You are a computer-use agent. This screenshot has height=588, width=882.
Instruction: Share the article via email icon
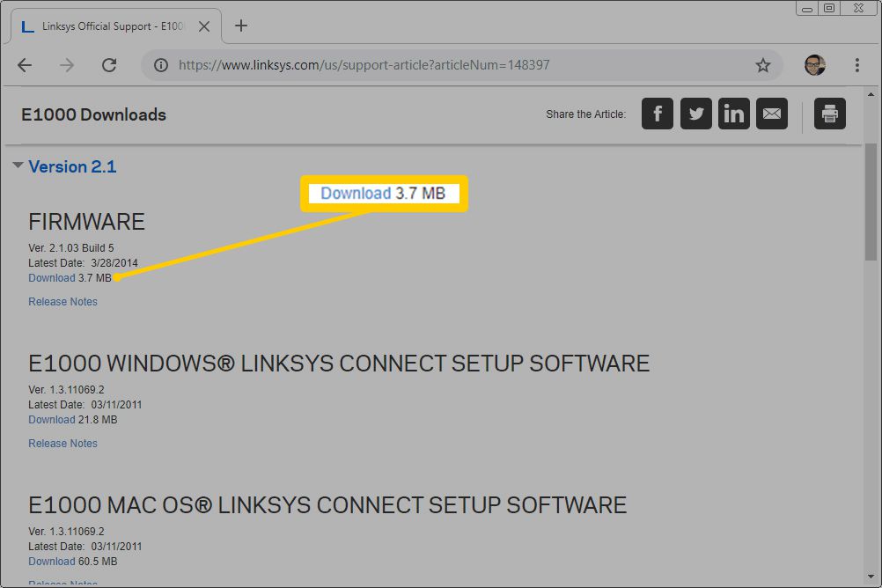772,114
